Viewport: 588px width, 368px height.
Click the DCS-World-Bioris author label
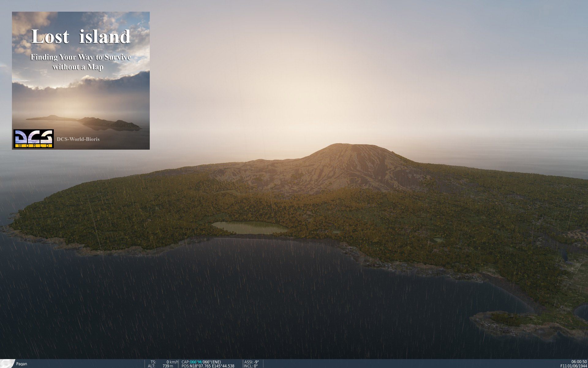coord(78,139)
